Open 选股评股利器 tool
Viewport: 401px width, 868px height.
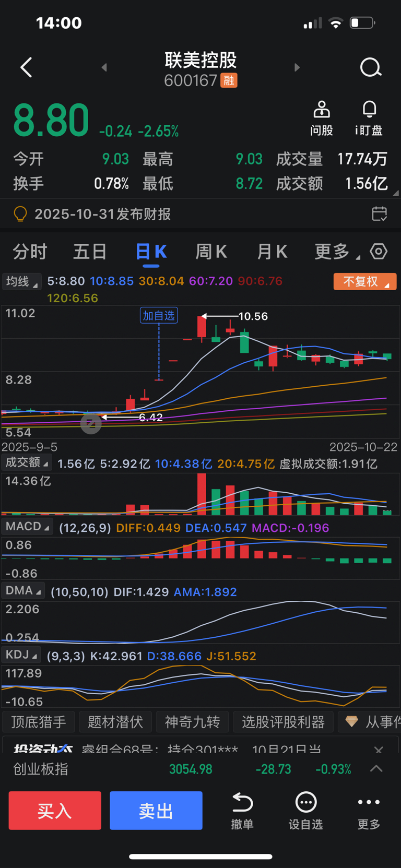coord(283,722)
